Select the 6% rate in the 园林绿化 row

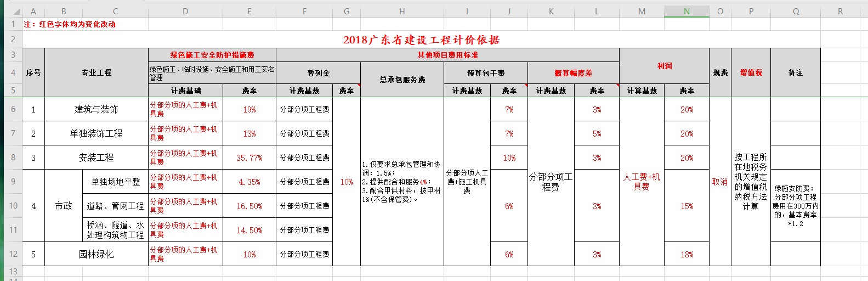(509, 254)
